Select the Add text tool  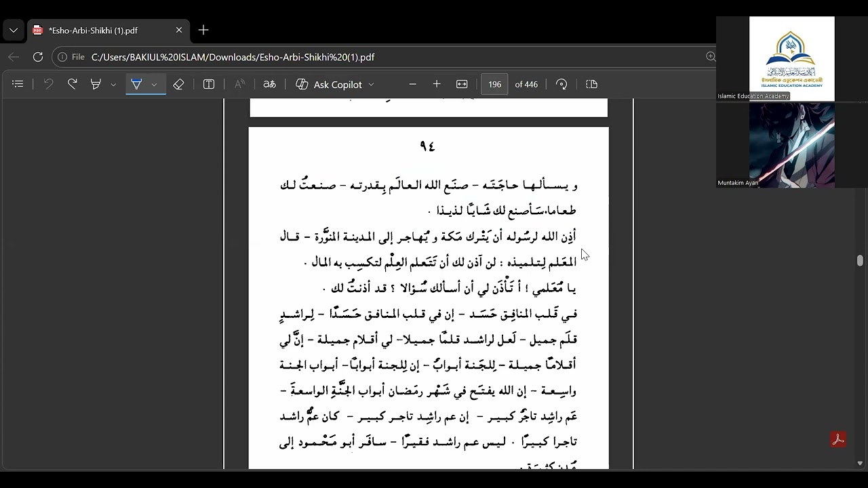tap(209, 84)
